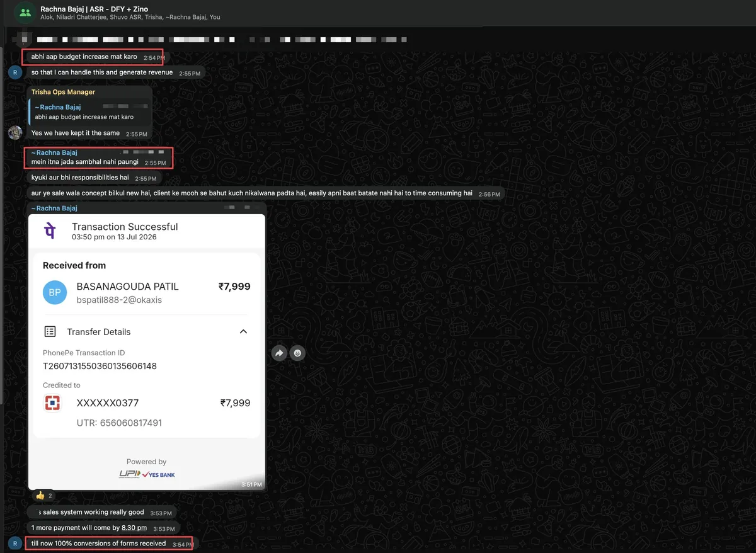This screenshot has height=553, width=756.
Task: Click Trisha's profile photo avatar
Action: coord(15,133)
